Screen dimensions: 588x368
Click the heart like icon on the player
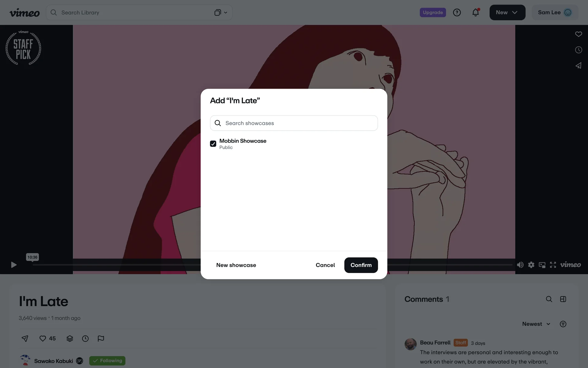pyautogui.click(x=578, y=34)
